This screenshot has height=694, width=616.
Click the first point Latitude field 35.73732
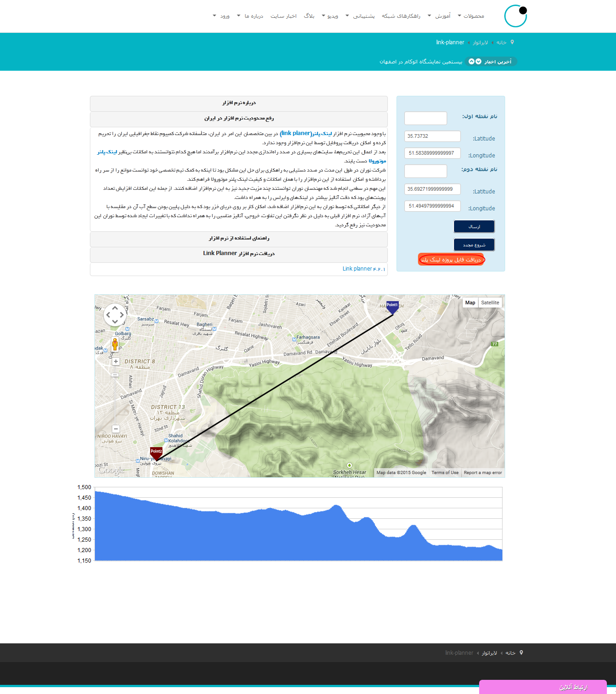(x=433, y=136)
